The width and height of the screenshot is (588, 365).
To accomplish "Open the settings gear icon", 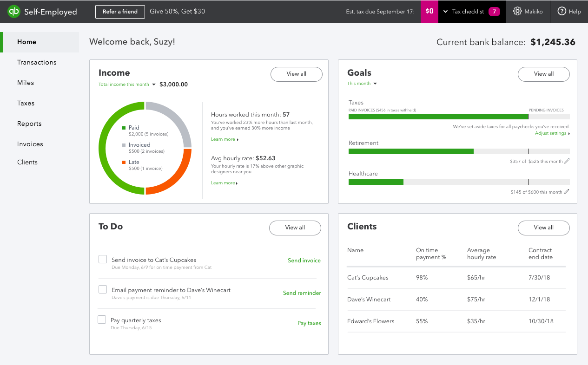I will [517, 12].
